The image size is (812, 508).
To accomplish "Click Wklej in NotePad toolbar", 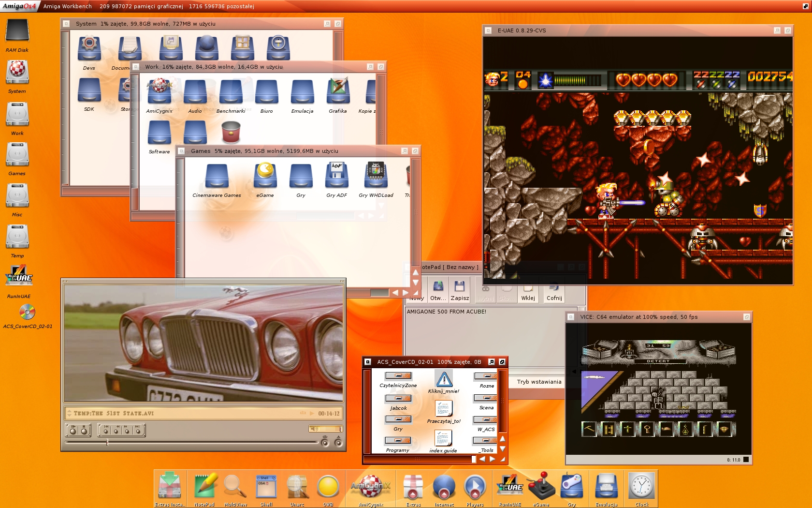I will (x=528, y=294).
